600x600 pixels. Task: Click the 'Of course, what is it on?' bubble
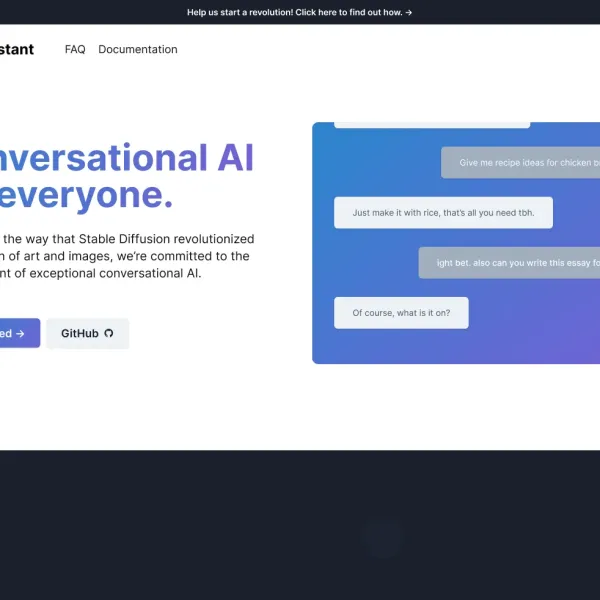coord(401,313)
